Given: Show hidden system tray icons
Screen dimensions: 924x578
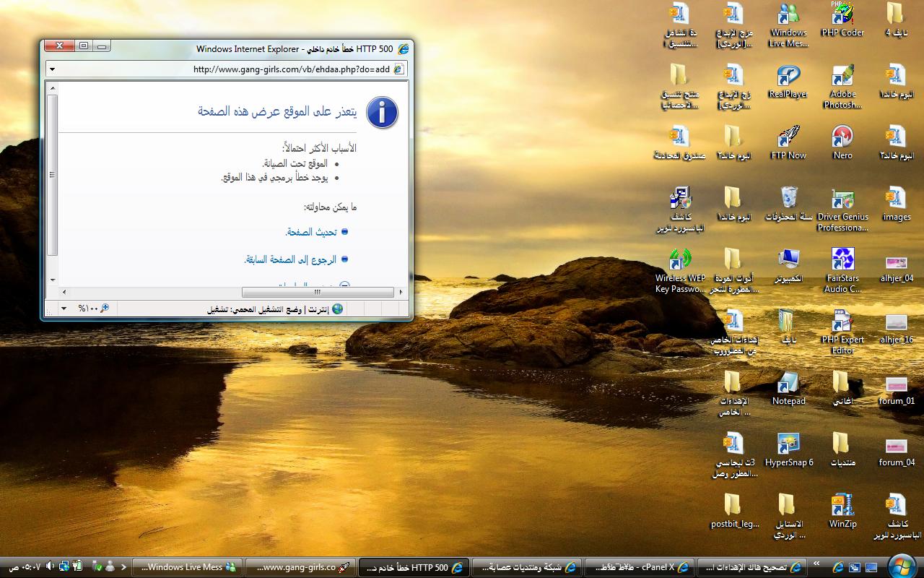Looking at the screenshot, I should 123,567.
